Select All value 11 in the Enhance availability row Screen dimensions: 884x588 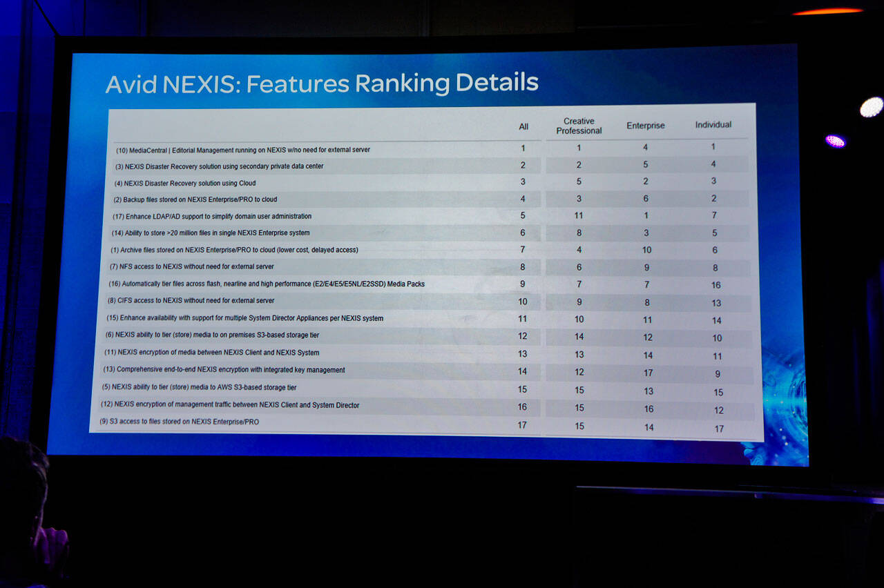coord(523,319)
